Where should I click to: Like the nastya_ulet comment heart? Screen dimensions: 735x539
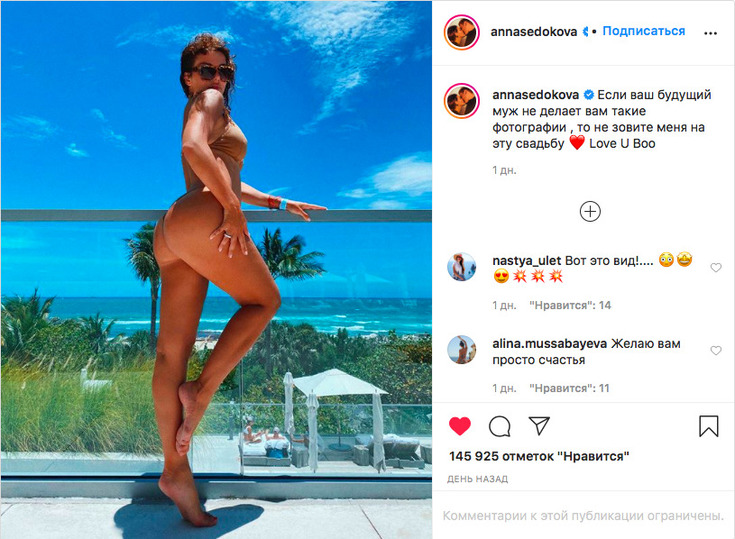point(716,267)
